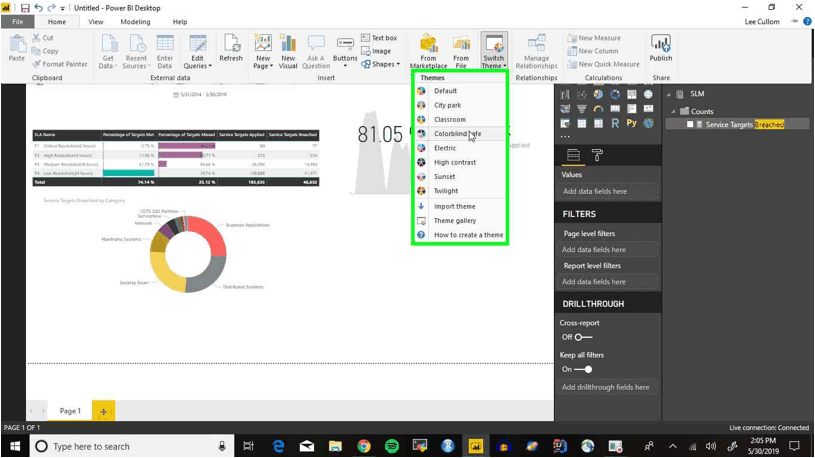Open Spotify from the taskbar
The height and width of the screenshot is (458, 815).
tap(392, 446)
